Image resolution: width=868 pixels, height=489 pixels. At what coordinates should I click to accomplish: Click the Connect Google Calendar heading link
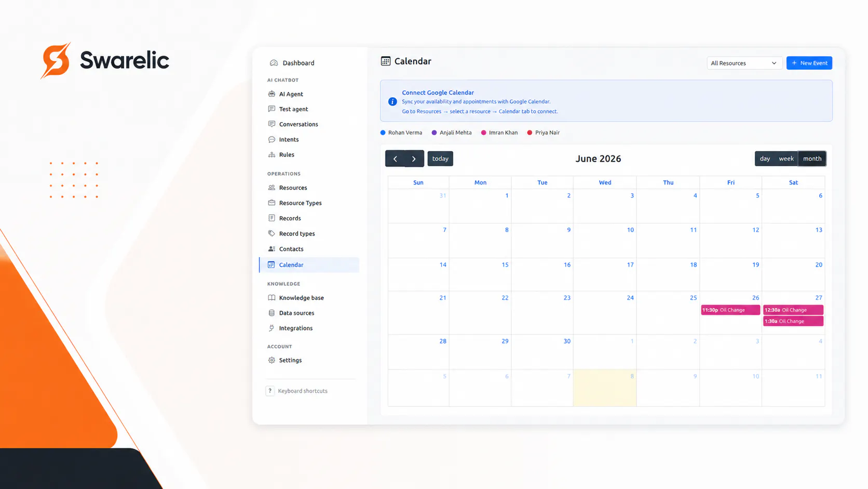click(x=438, y=92)
